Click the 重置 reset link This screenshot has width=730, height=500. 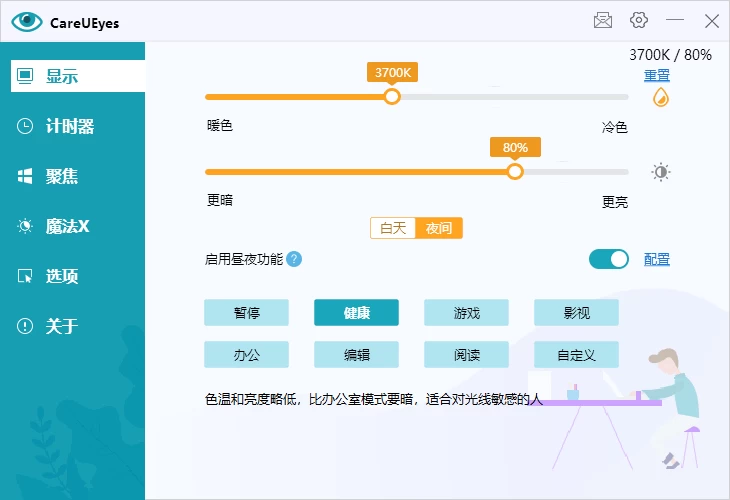[657, 75]
